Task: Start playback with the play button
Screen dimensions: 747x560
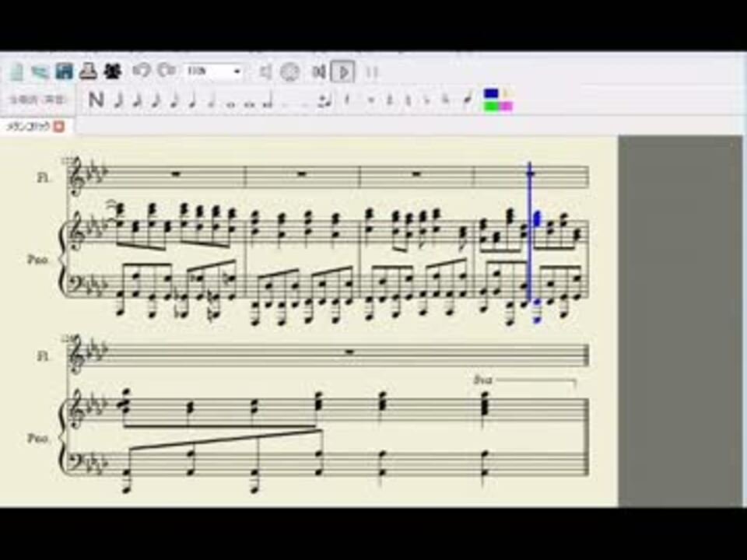Action: click(x=343, y=72)
